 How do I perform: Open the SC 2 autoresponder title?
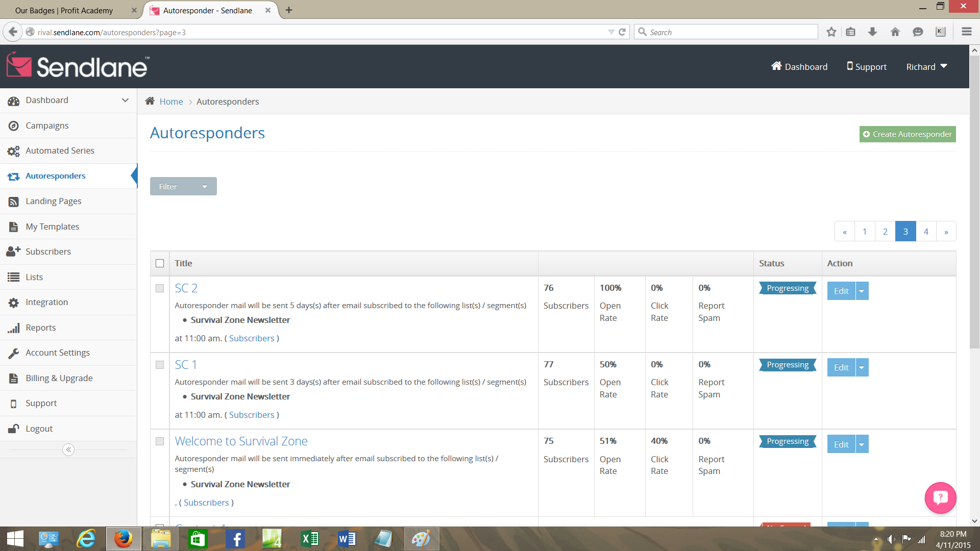[186, 288]
